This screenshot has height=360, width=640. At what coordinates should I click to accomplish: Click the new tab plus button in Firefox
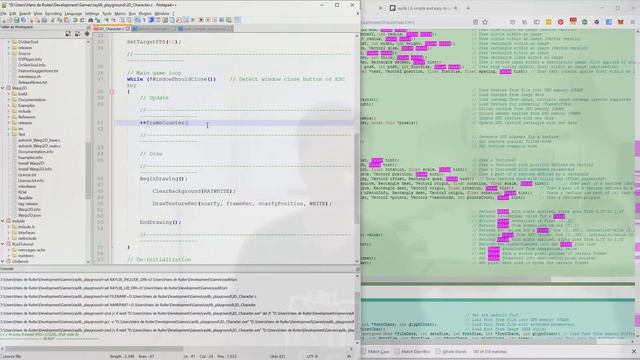468,8
